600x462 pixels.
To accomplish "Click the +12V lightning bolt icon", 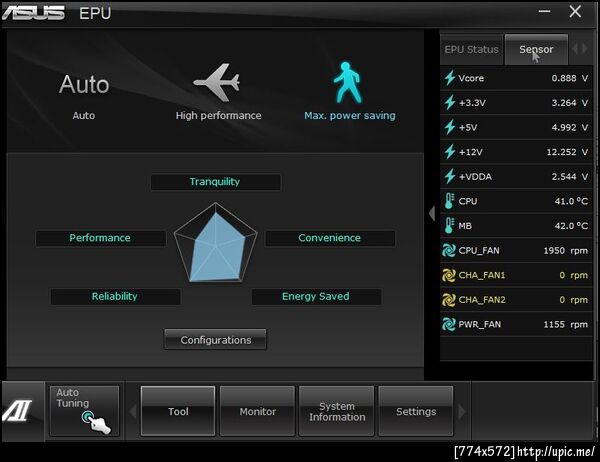I will coord(450,152).
